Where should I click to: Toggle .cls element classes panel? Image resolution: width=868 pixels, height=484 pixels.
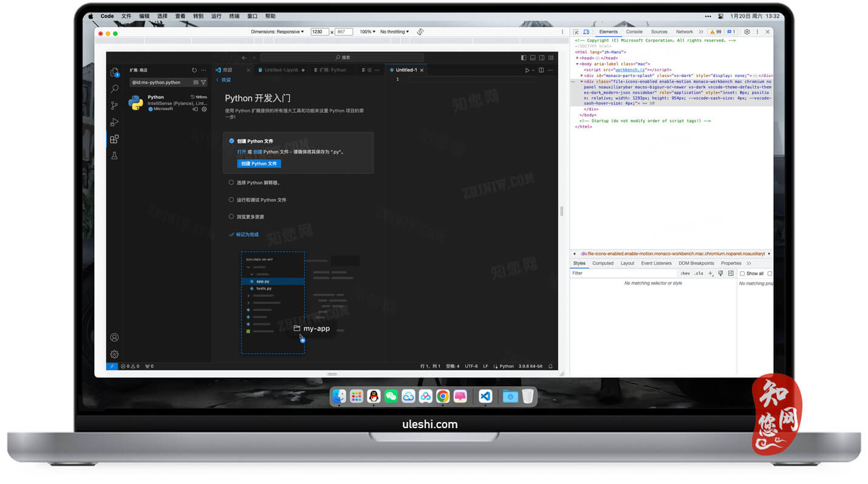click(x=699, y=273)
